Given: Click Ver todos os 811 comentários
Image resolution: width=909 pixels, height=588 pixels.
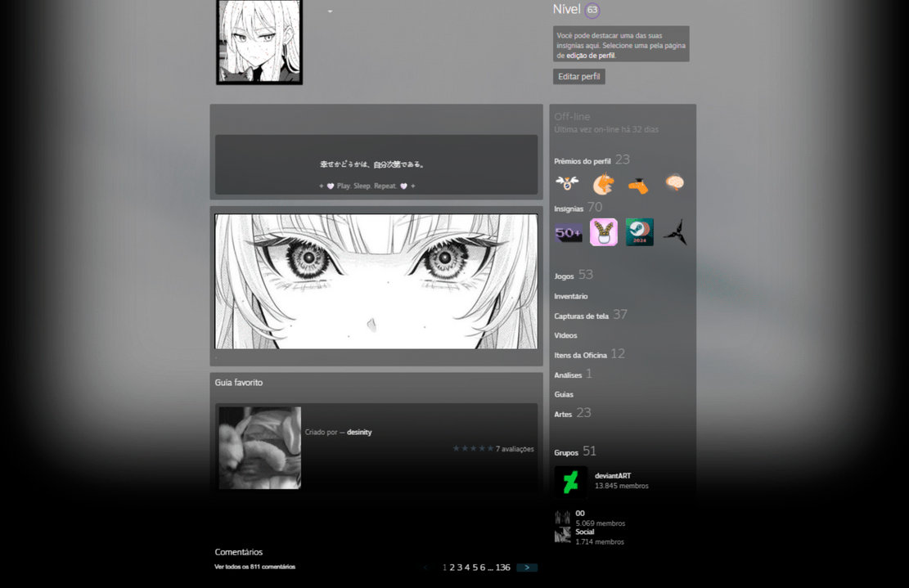Looking at the screenshot, I should coord(254,567).
